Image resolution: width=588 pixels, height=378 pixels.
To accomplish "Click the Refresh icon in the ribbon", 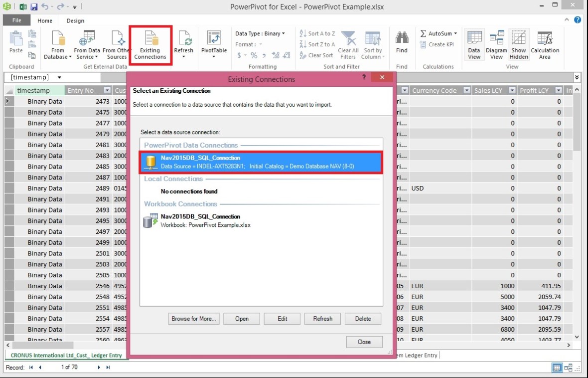I will coord(183,45).
